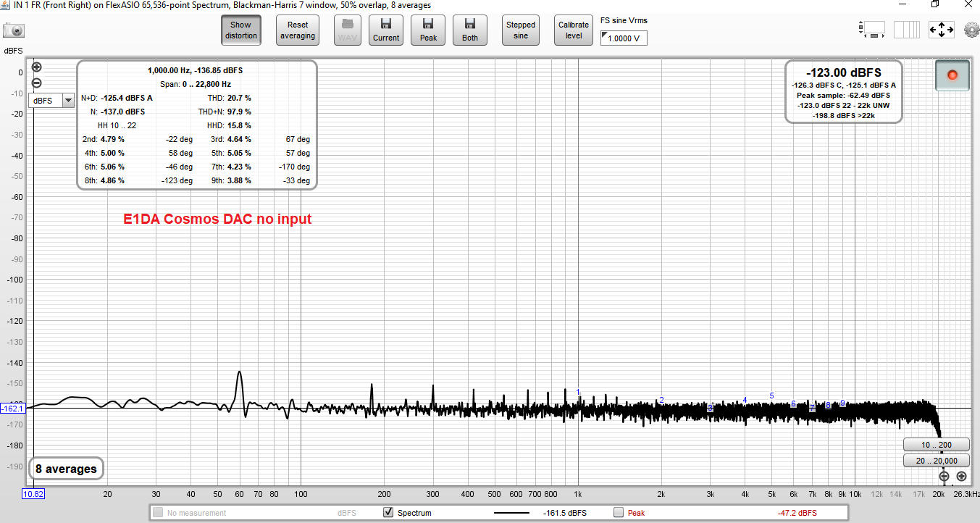Save Current spectrum with floppy icon
The height and width of the screenshot is (523, 980).
[386, 30]
